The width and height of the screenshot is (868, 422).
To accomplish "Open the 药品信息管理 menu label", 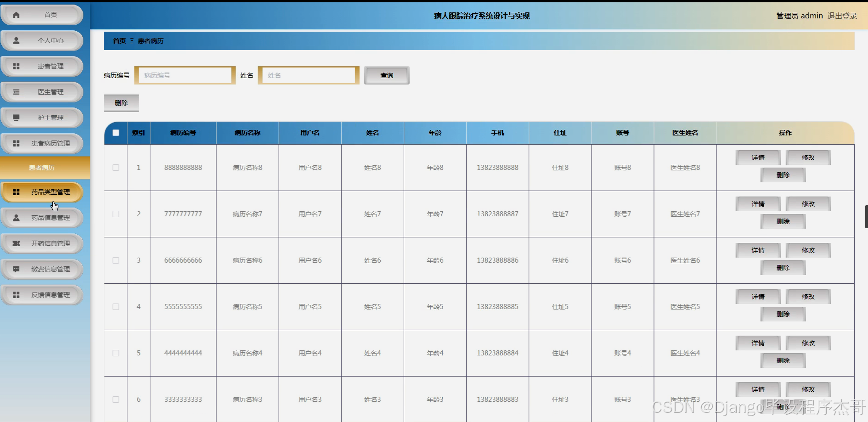I will click(x=51, y=218).
